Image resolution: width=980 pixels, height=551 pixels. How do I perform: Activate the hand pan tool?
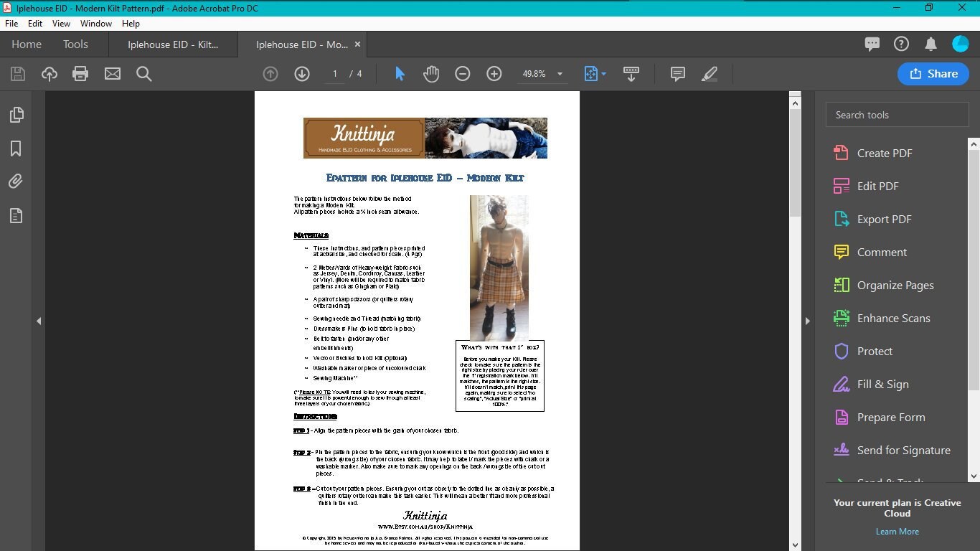click(x=431, y=74)
